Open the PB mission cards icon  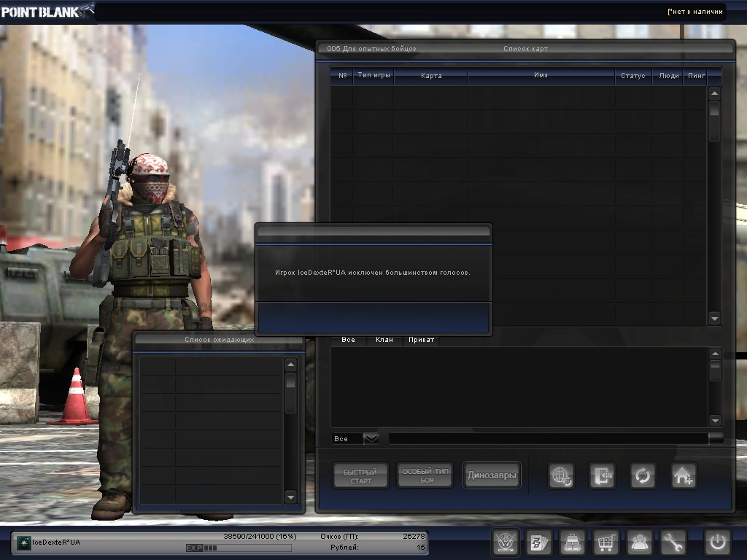[539, 542]
